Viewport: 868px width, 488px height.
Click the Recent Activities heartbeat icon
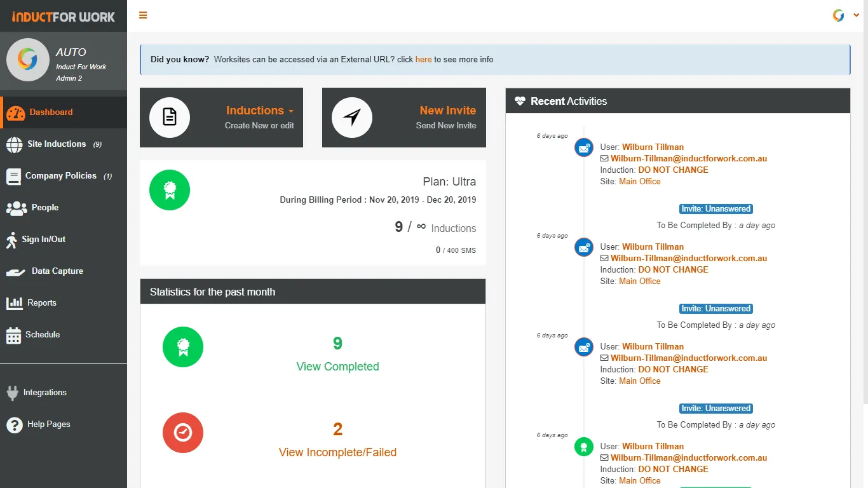point(520,101)
